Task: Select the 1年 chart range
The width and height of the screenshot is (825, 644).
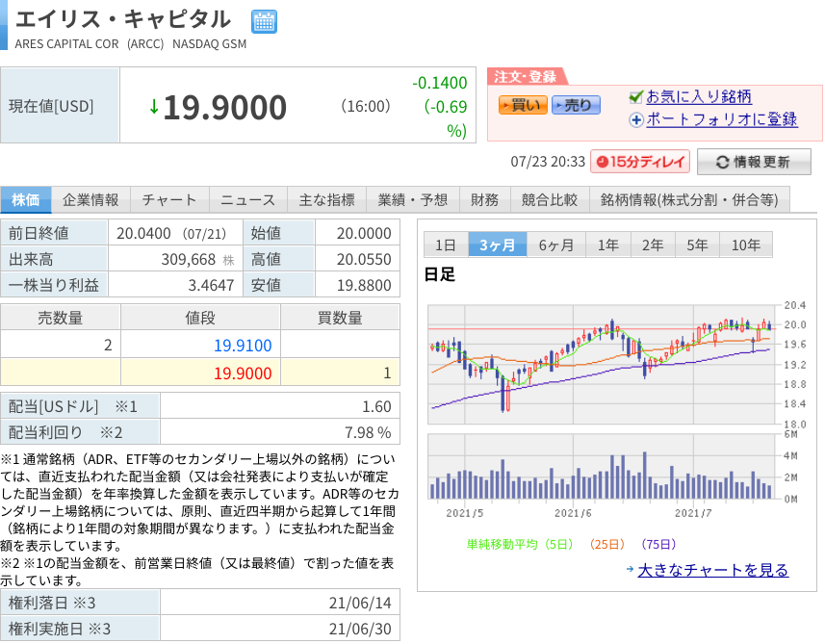Action: (608, 245)
